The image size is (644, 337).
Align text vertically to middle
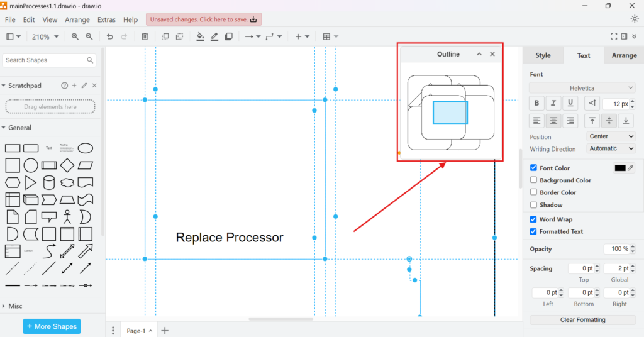(609, 121)
